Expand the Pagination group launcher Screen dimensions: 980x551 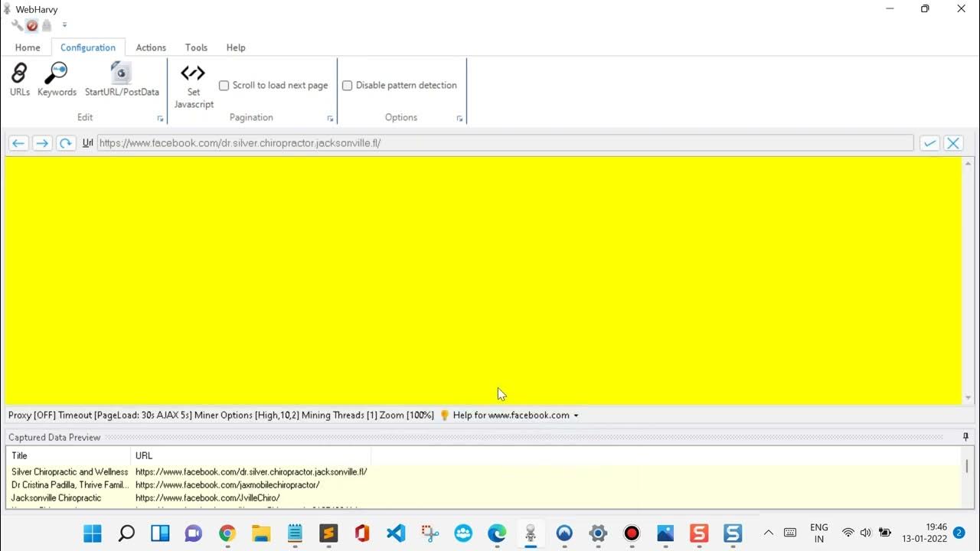point(331,119)
